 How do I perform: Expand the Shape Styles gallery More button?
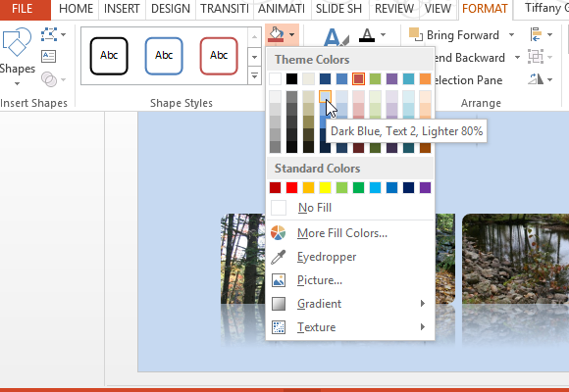pos(254,76)
